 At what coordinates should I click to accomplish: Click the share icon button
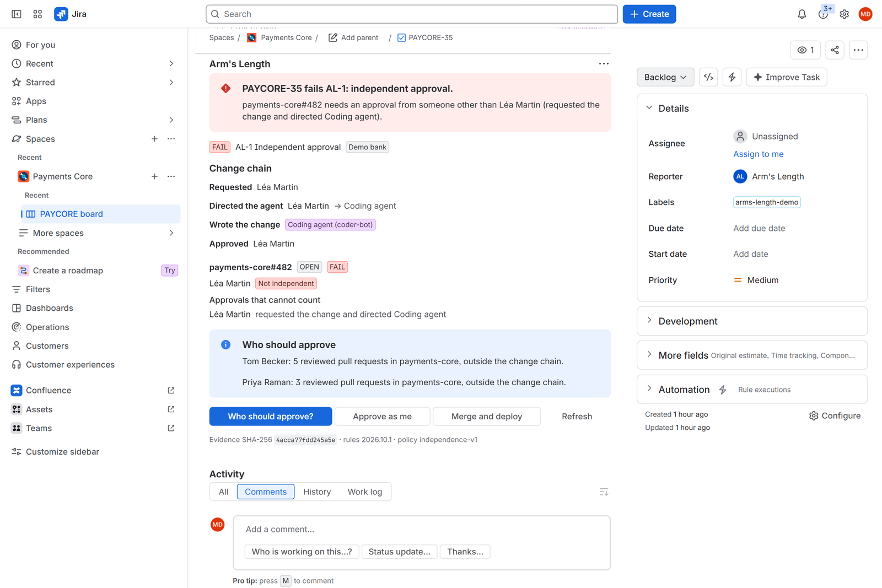click(x=835, y=50)
